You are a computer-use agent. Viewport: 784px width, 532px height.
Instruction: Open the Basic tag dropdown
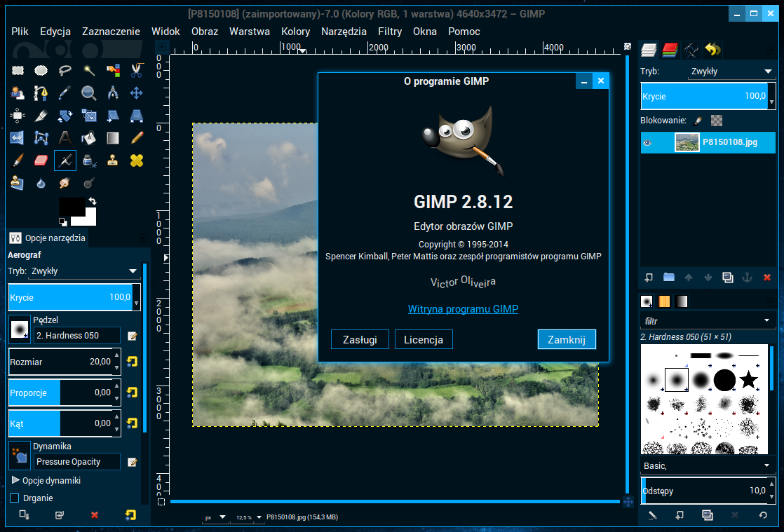707,465
